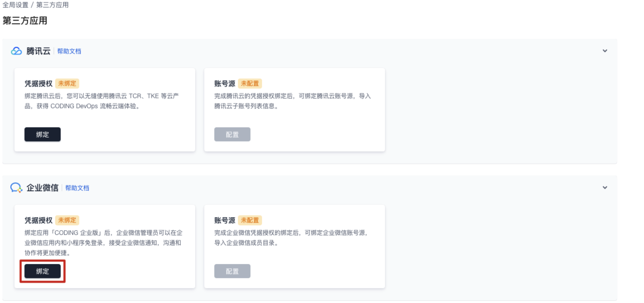This screenshot has width=644, height=303.
Task: Collapse the 企业微信 section chevron
Action: click(x=605, y=187)
